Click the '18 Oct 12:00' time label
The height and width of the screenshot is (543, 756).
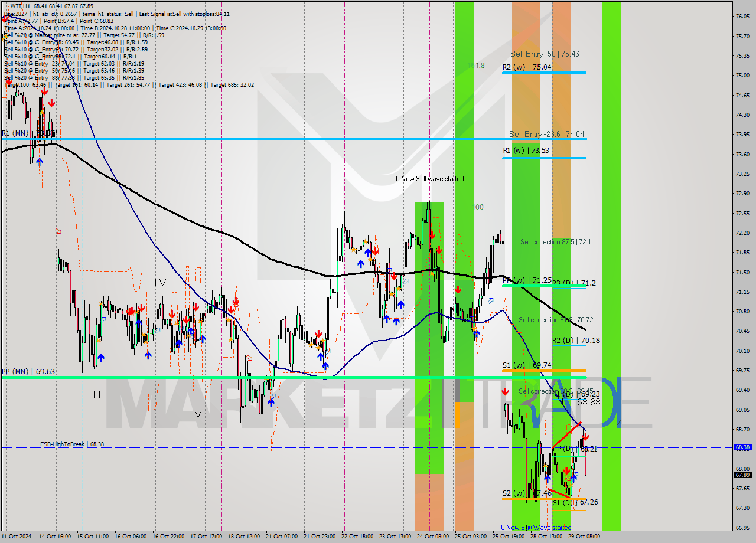point(243,537)
